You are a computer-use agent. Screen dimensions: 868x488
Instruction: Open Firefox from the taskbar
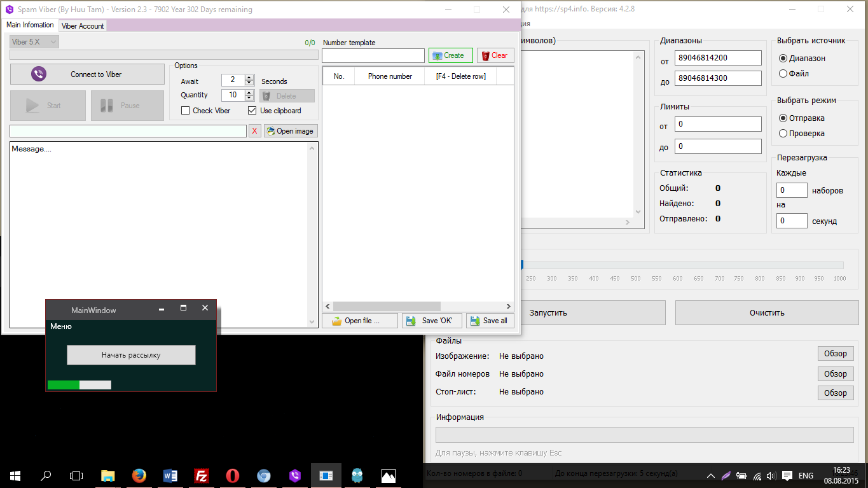(139, 475)
